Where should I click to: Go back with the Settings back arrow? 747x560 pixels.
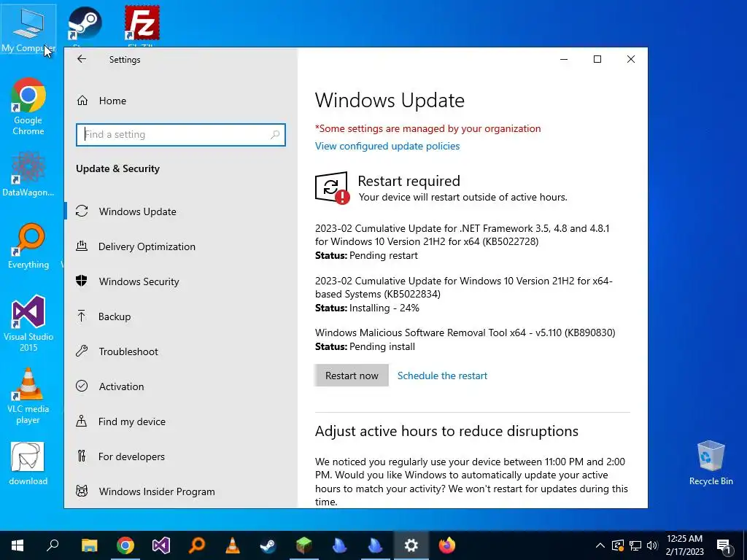point(82,59)
